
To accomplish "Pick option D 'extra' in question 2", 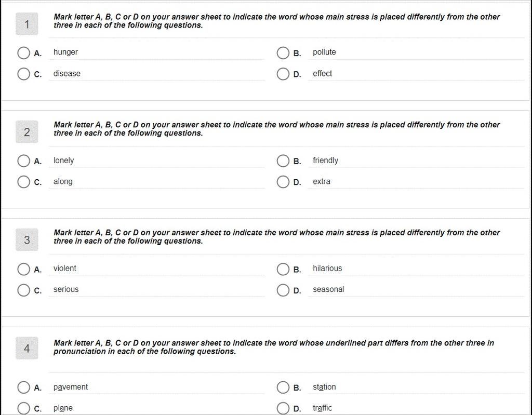I will 283,182.
